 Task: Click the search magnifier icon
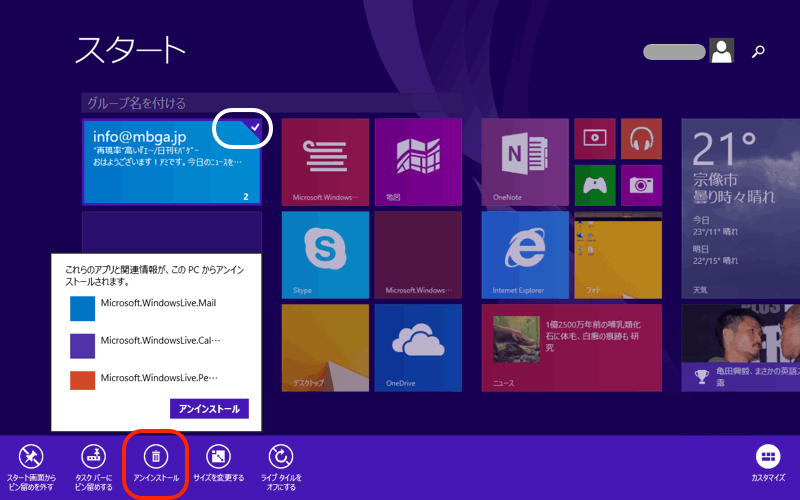pyautogui.click(x=759, y=51)
